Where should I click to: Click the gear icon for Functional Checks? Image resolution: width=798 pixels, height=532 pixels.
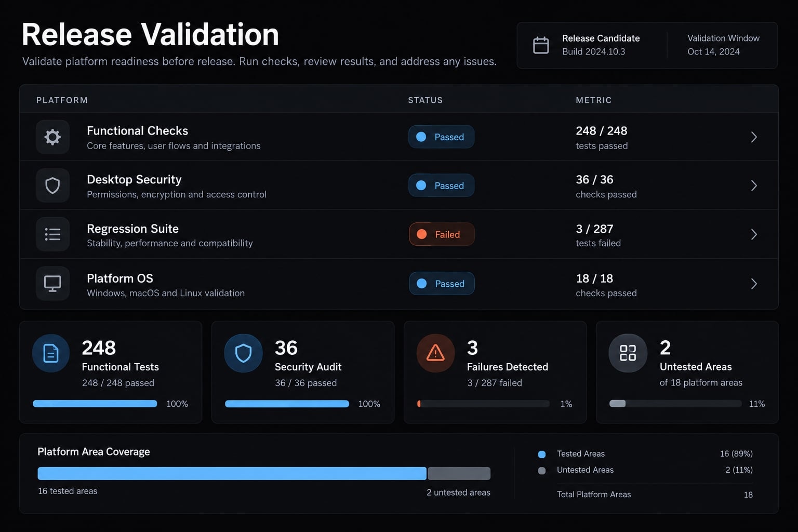tap(52, 137)
